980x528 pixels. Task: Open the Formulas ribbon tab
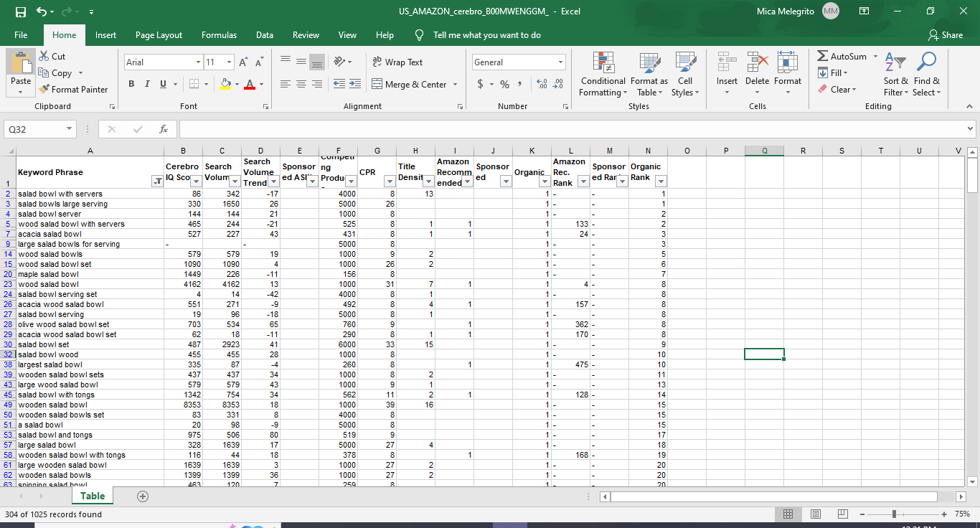(219, 35)
